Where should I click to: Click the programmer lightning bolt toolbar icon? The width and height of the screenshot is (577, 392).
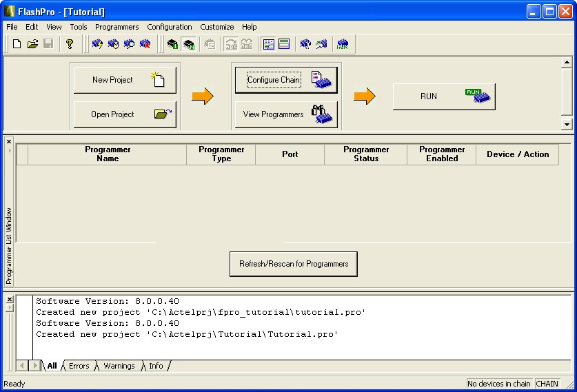coord(97,44)
